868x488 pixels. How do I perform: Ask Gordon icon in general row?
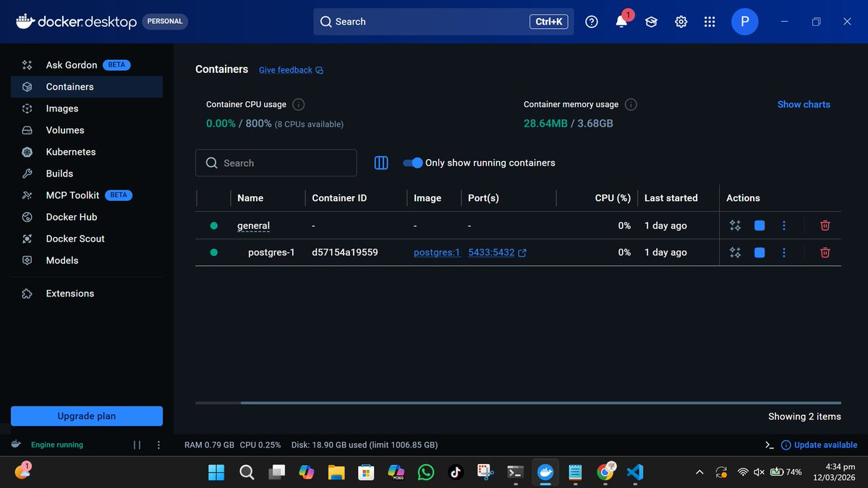[735, 226]
